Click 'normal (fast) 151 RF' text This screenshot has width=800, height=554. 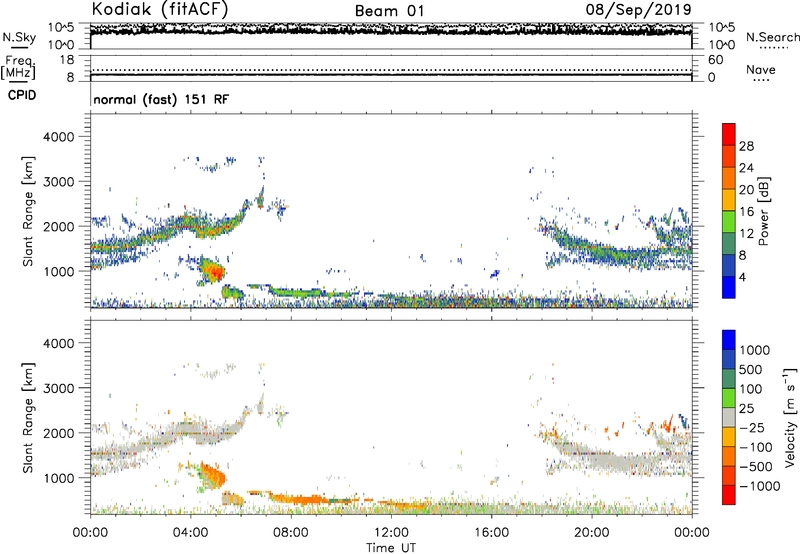tap(161, 99)
